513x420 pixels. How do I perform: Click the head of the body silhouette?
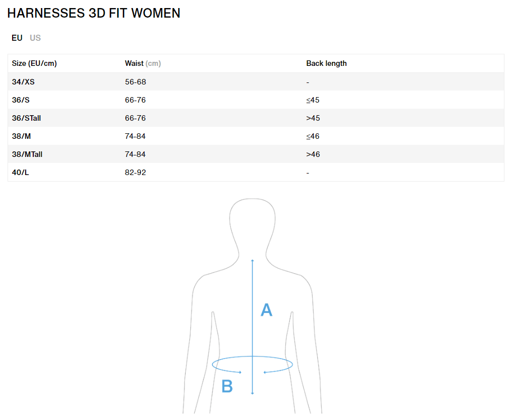(252, 221)
